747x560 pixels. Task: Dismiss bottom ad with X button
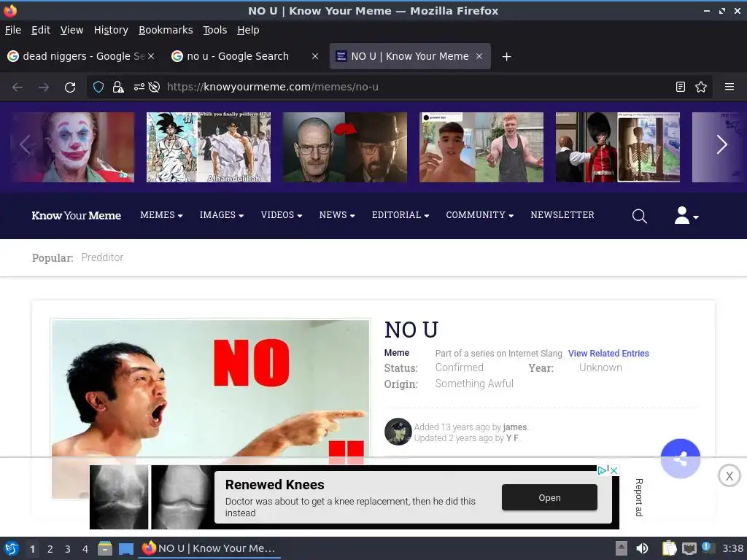(729, 475)
